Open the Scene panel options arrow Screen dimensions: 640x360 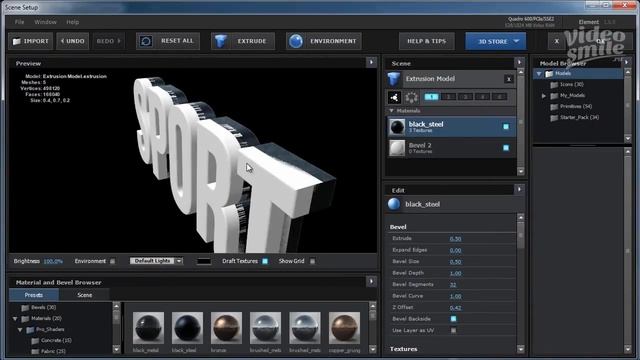[x=519, y=62]
